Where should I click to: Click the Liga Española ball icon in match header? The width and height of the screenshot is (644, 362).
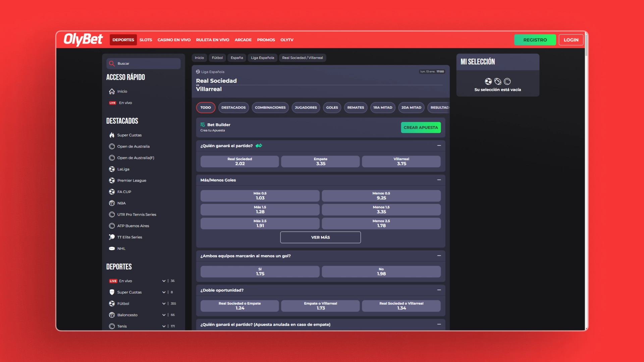[x=198, y=72]
